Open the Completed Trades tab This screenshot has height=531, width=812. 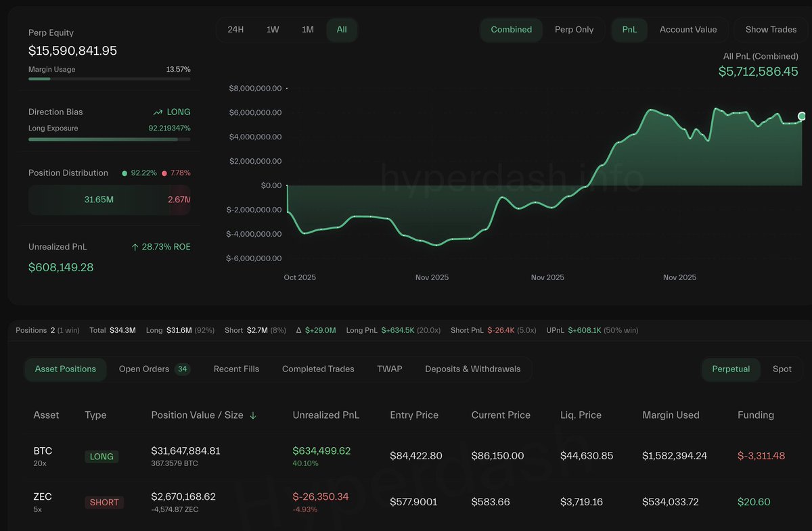pos(318,369)
